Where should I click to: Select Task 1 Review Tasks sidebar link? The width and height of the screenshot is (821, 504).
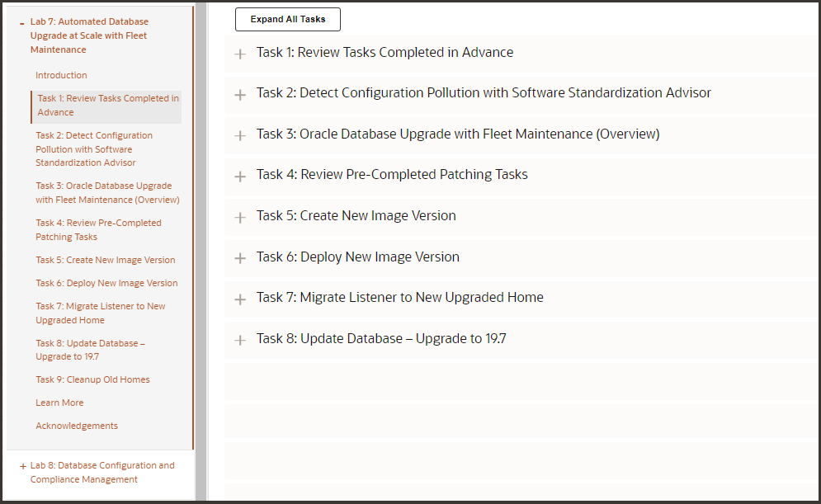point(107,106)
